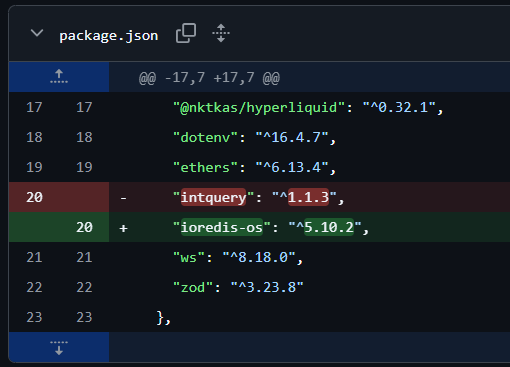Select new line number 23

[x=84, y=317]
